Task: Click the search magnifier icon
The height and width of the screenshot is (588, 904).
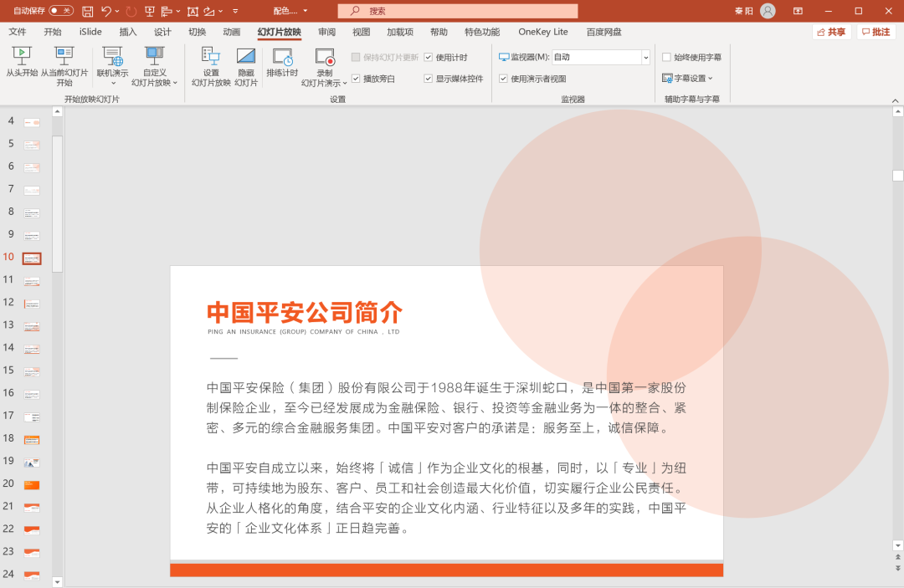Action: 355,11
